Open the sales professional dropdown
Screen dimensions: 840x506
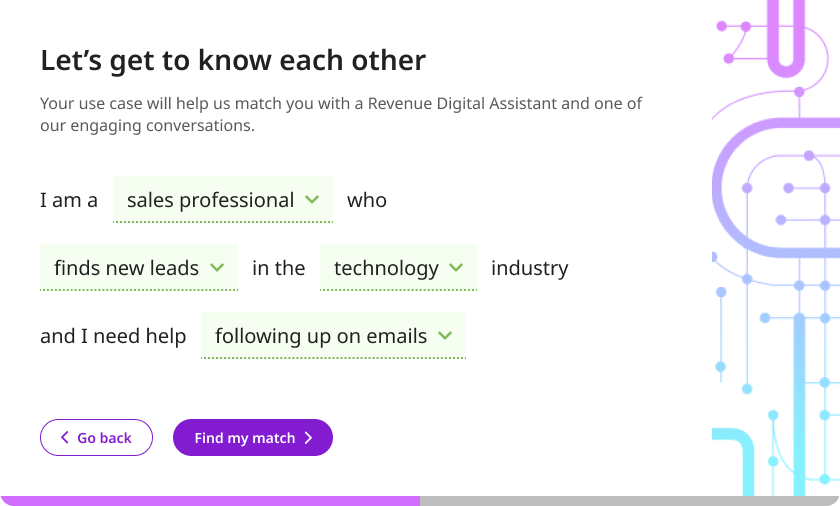(x=223, y=200)
